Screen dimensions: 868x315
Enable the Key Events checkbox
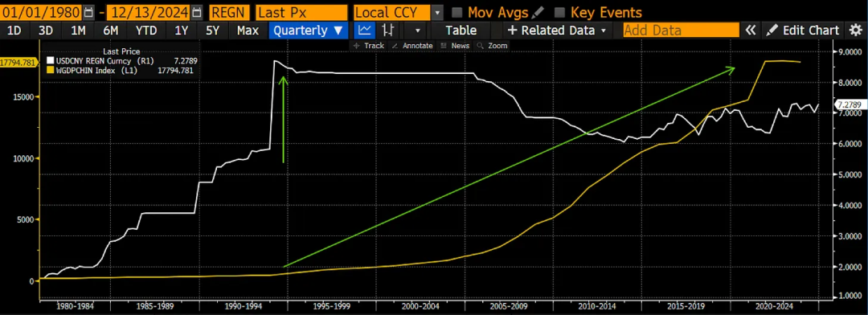(x=559, y=13)
